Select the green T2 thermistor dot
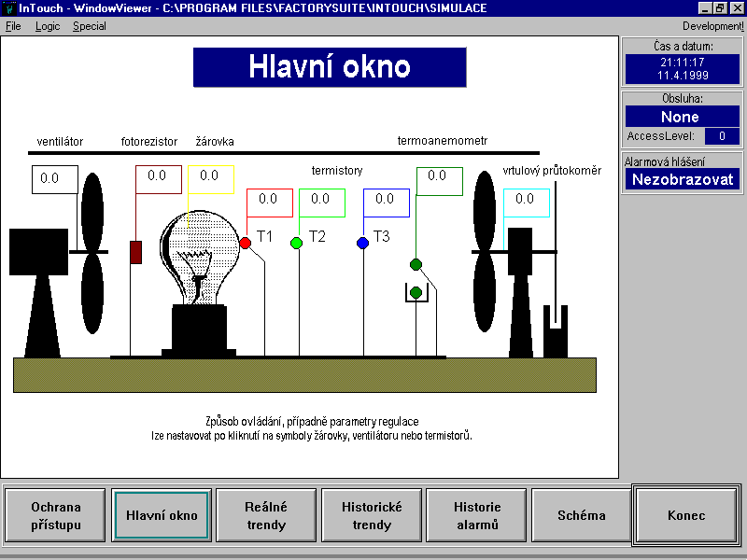 (297, 243)
